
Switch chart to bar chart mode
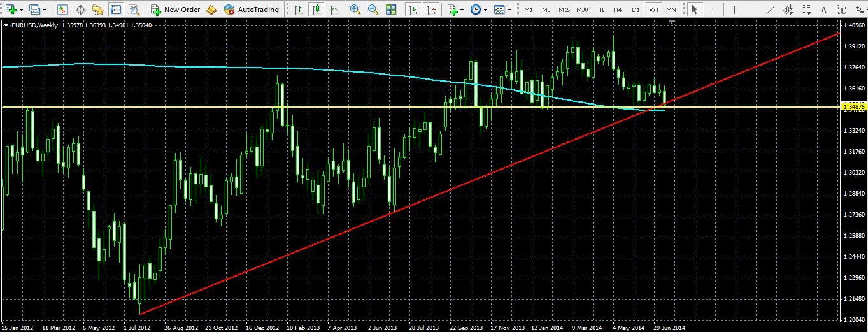[299, 10]
